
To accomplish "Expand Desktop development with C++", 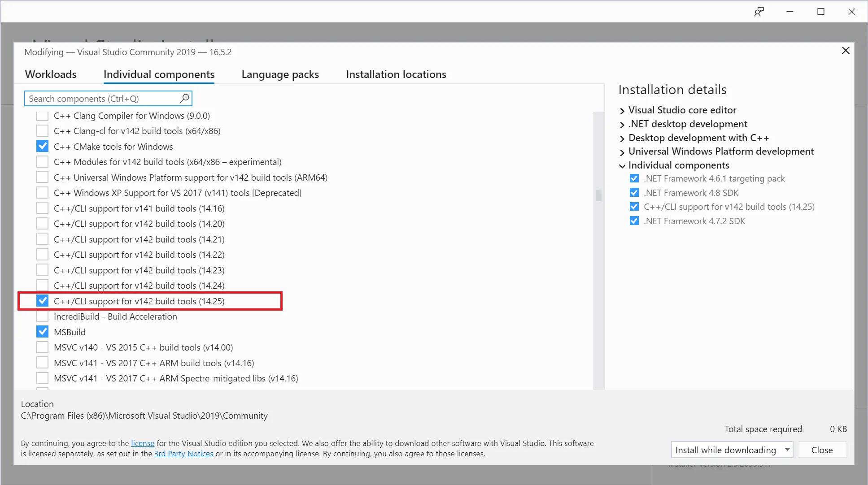I will 622,139.
